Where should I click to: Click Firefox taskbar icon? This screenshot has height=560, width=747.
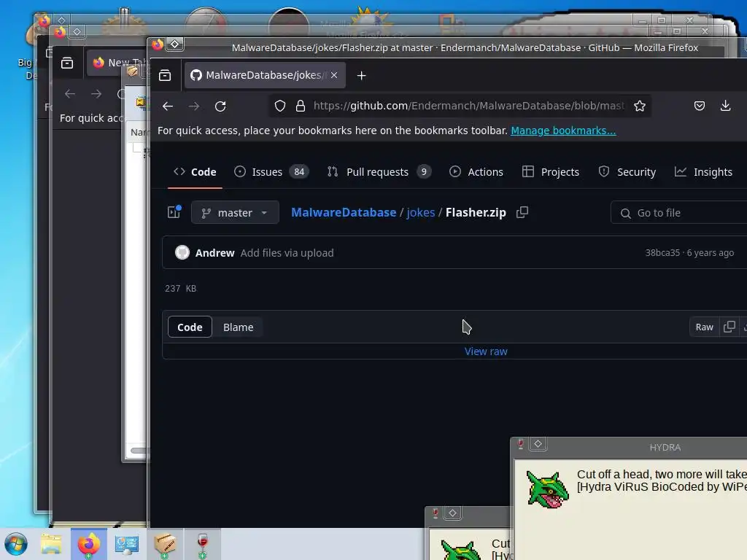[x=89, y=544]
